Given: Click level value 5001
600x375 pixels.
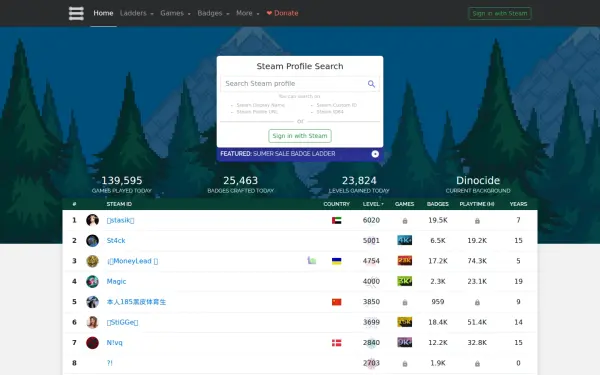Looking at the screenshot, I should coord(371,241).
